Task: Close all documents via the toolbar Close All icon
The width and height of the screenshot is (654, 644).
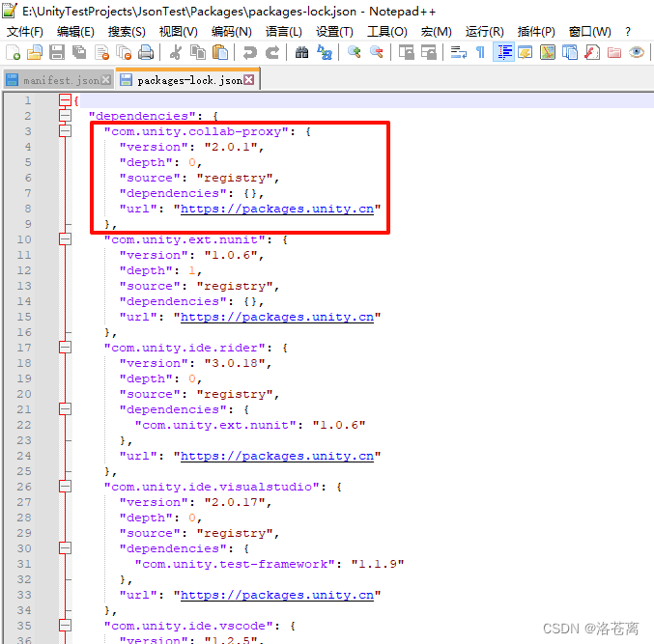Action: [124, 52]
